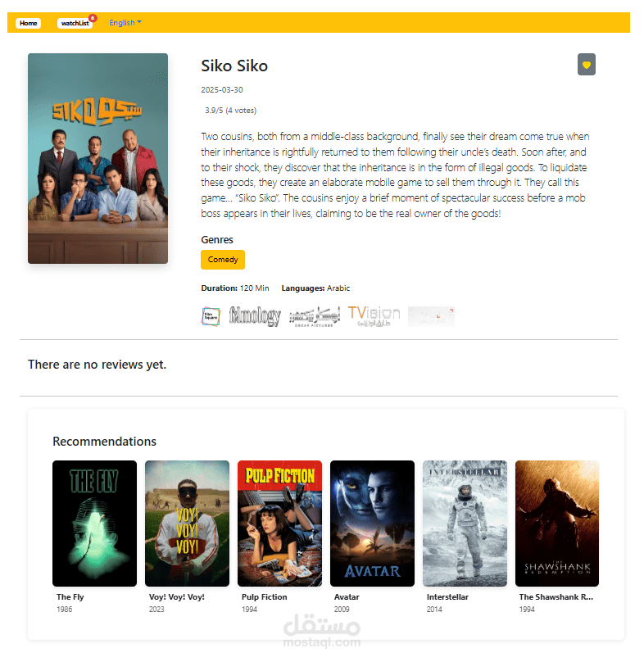Open the Voy! Voy! Voy! poster
The image size is (644, 662).
(187, 523)
